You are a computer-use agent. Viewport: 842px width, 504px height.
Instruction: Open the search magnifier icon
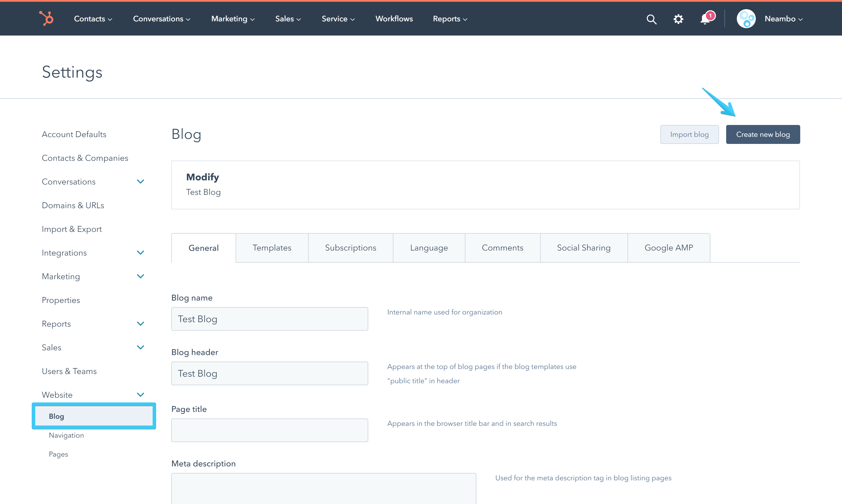pyautogui.click(x=651, y=19)
